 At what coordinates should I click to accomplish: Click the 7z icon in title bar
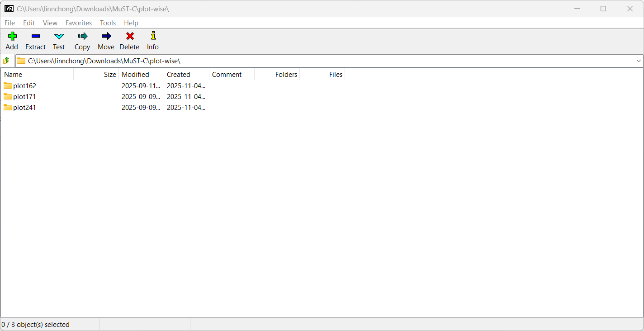pyautogui.click(x=9, y=9)
